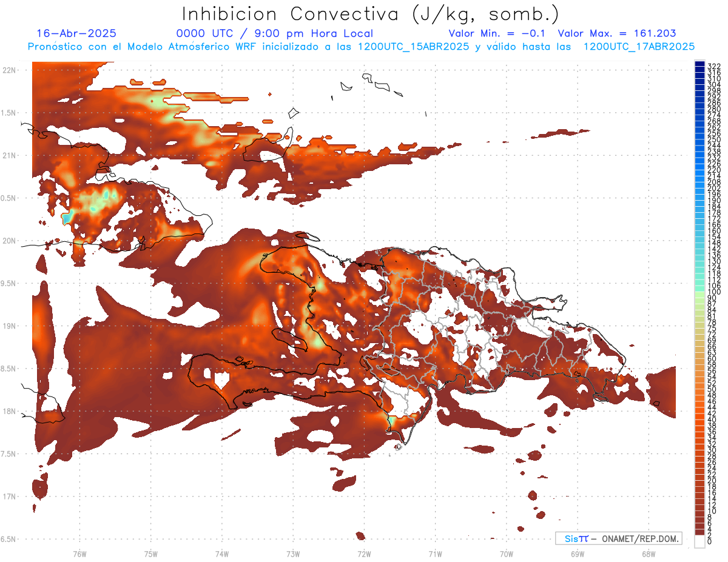
Task: Click the '68W' longitude label
Action: pyautogui.click(x=648, y=554)
